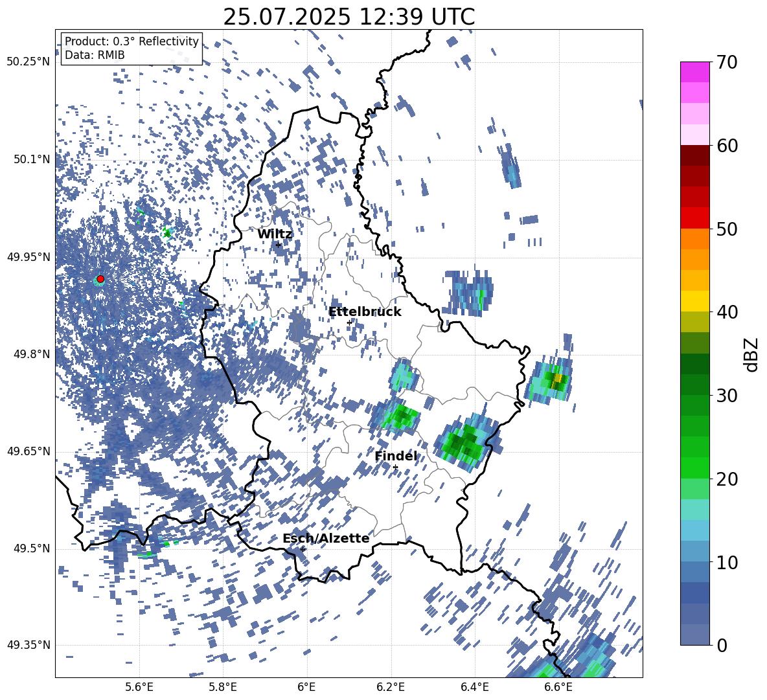Image resolution: width=767 pixels, height=700 pixels.
Task: Click the 30 colorbar tick label
Action: 726,396
